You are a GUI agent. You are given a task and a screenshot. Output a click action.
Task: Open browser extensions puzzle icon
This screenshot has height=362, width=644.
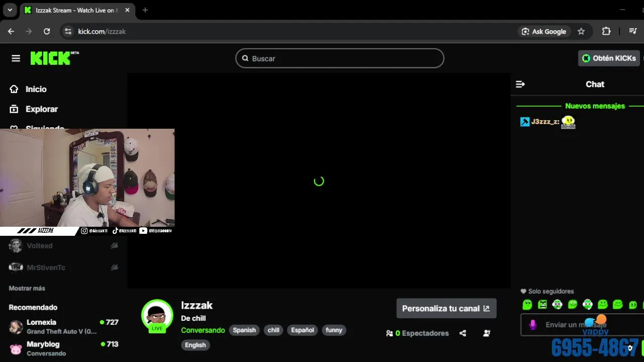(606, 31)
